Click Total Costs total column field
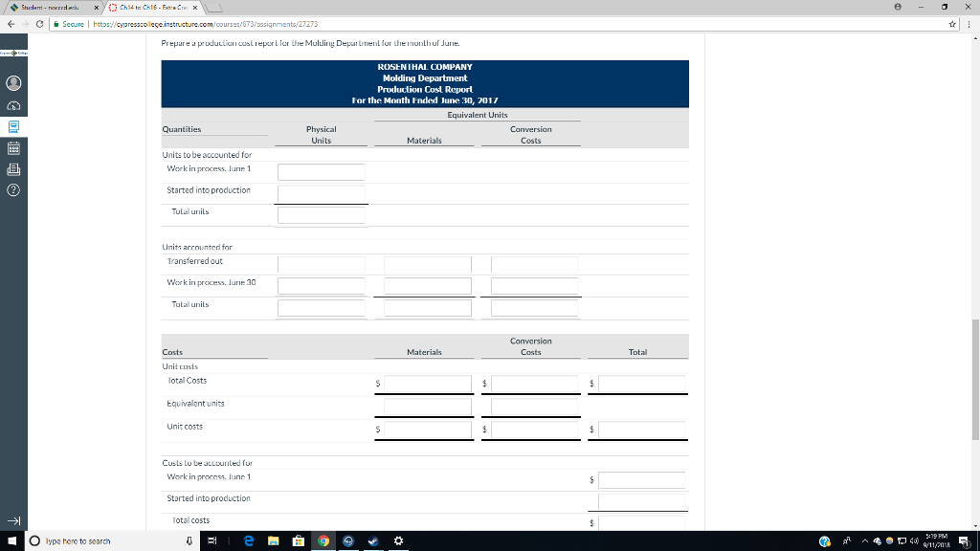The height and width of the screenshot is (551, 980). pos(641,384)
